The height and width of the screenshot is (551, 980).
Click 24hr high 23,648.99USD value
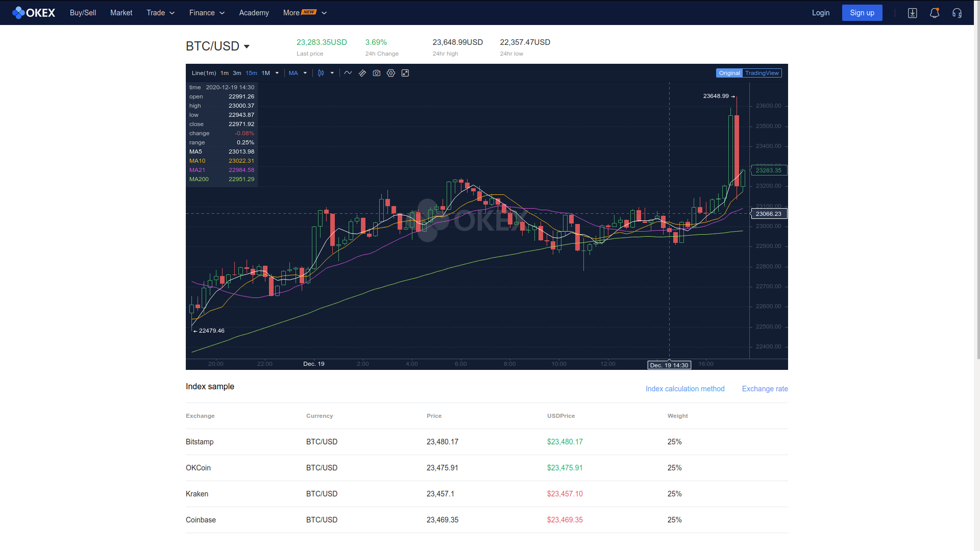coord(458,42)
